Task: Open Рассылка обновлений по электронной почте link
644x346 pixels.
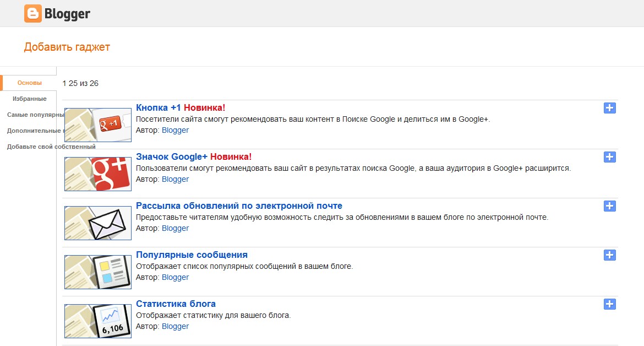Action: [x=239, y=206]
